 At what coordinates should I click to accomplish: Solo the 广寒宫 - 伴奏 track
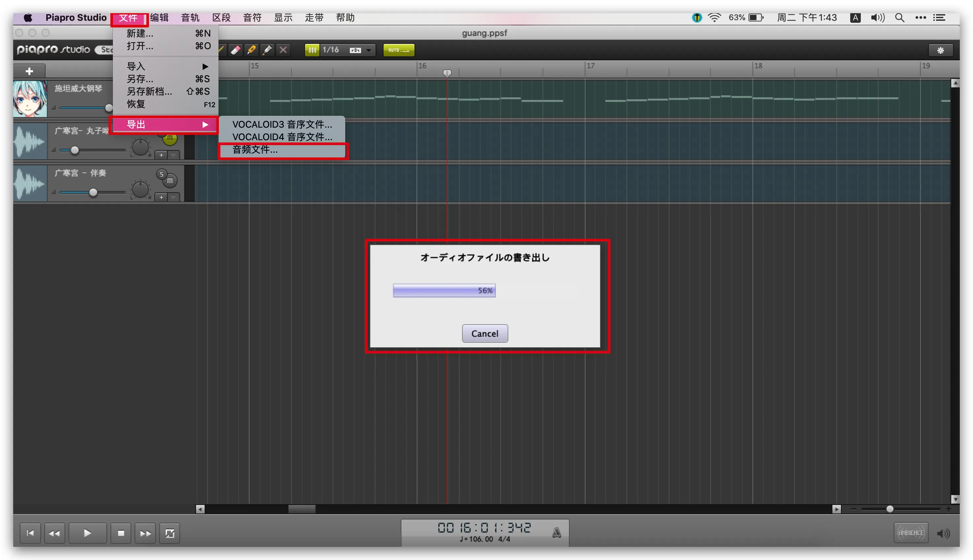[x=162, y=174]
